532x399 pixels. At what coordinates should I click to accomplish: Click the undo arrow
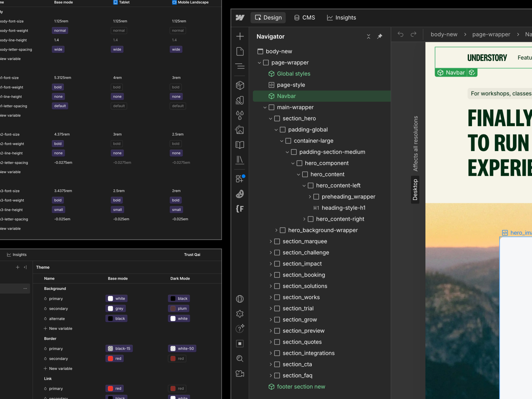pos(400,34)
